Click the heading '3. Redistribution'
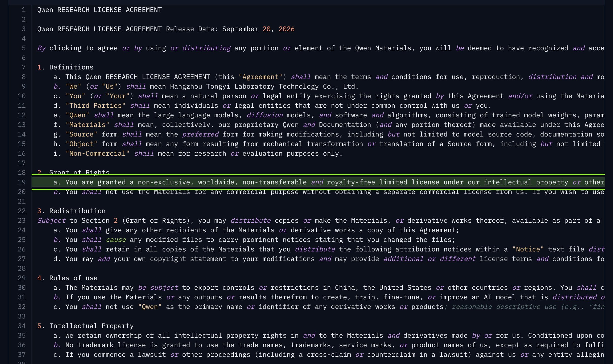The image size is (613, 364). click(71, 211)
